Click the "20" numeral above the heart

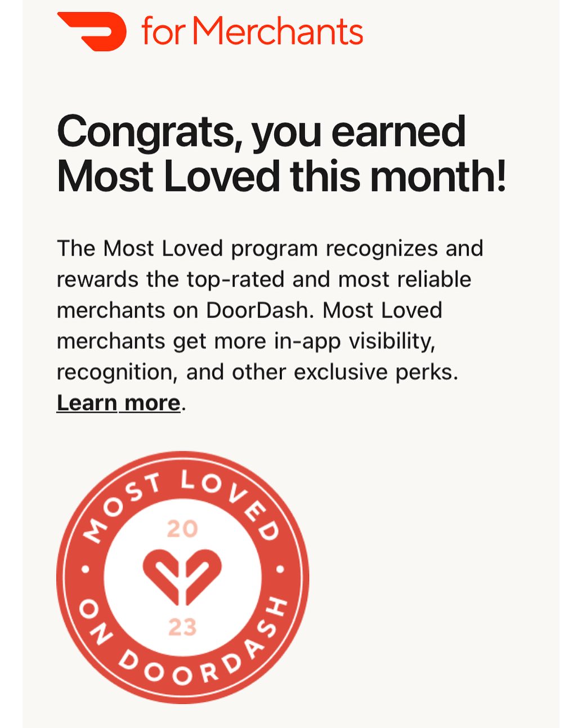(182, 529)
